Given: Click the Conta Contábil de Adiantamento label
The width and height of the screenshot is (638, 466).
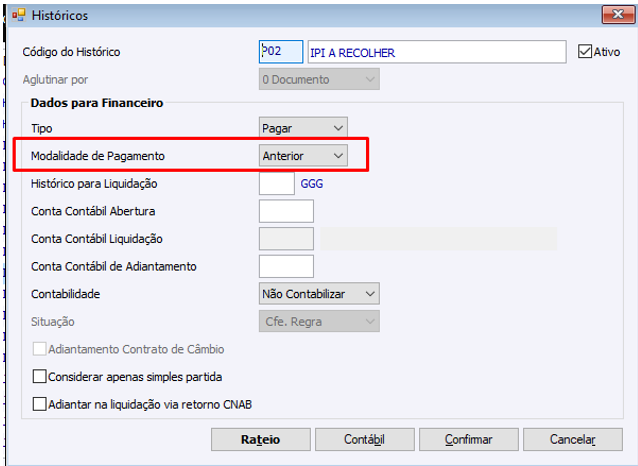Looking at the screenshot, I should (114, 267).
